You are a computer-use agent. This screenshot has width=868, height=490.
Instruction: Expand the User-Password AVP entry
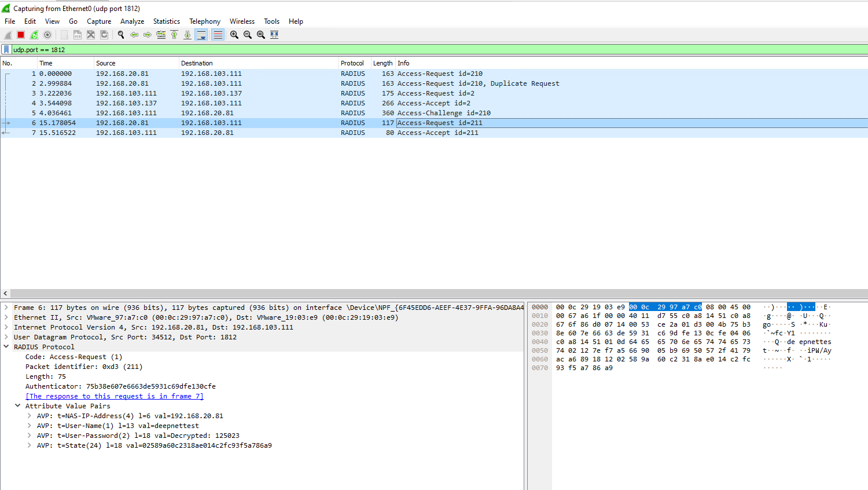(x=29, y=436)
